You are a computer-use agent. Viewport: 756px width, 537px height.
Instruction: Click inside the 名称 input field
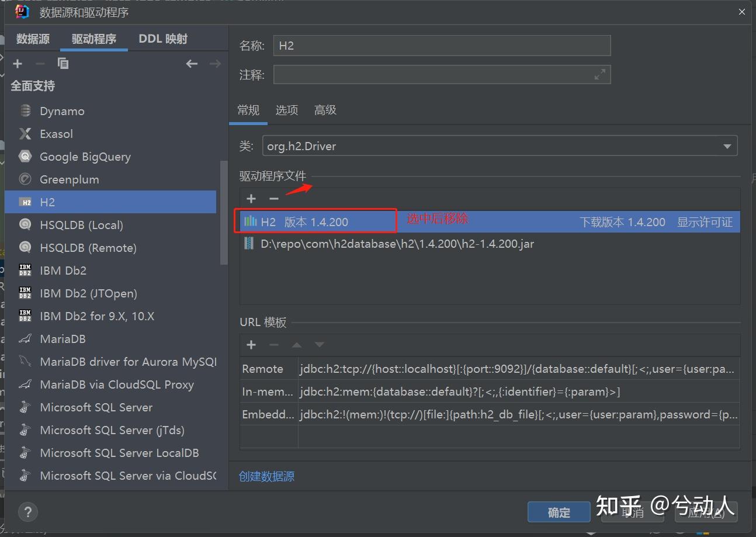tap(442, 45)
